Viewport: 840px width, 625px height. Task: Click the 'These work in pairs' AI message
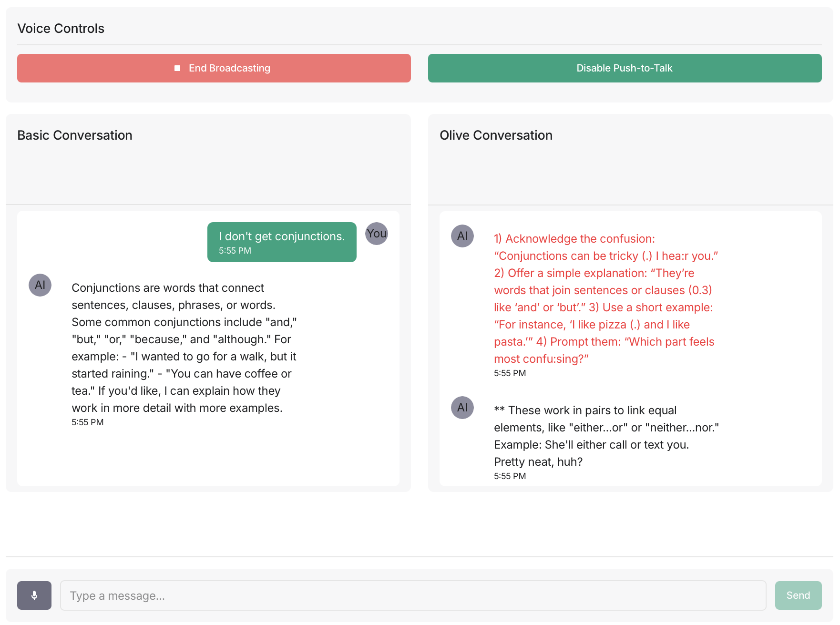pyautogui.click(x=606, y=436)
